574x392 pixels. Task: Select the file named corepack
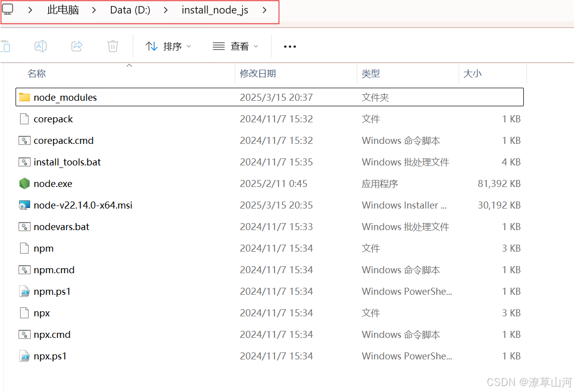[x=53, y=119]
